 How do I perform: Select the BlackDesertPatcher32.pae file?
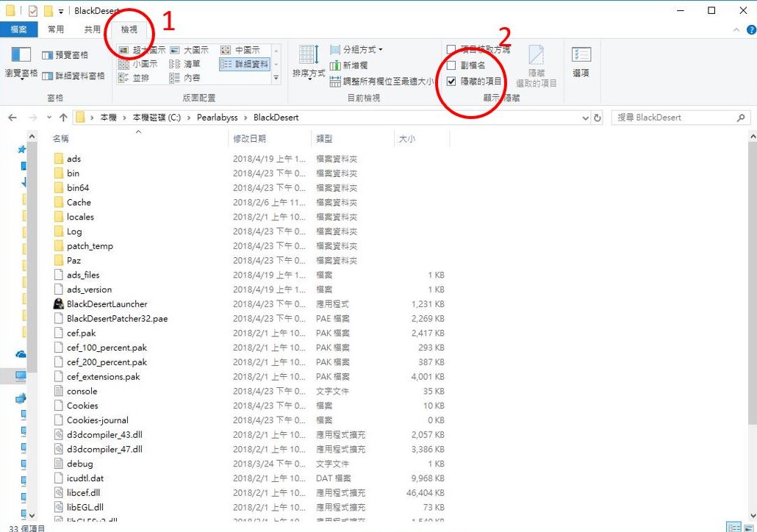118,318
